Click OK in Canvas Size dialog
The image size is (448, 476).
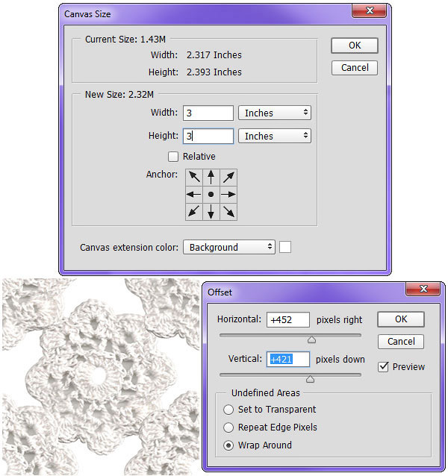[x=355, y=46]
